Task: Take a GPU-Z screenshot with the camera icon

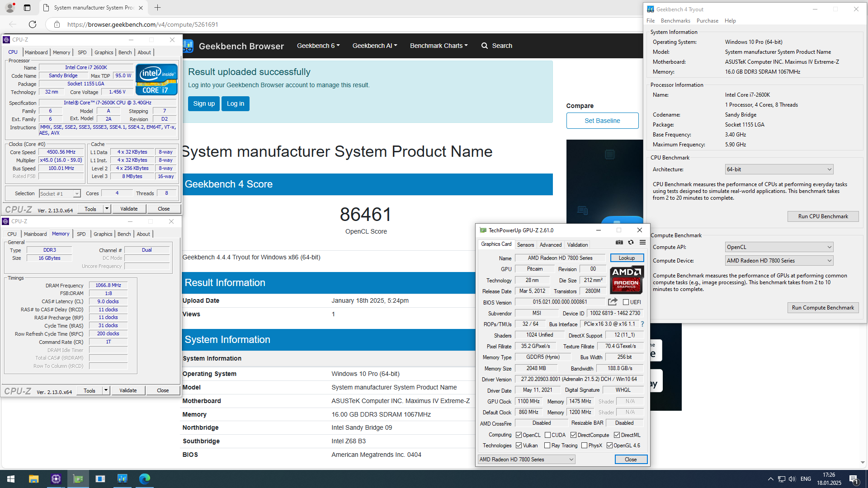Action: [x=619, y=243]
